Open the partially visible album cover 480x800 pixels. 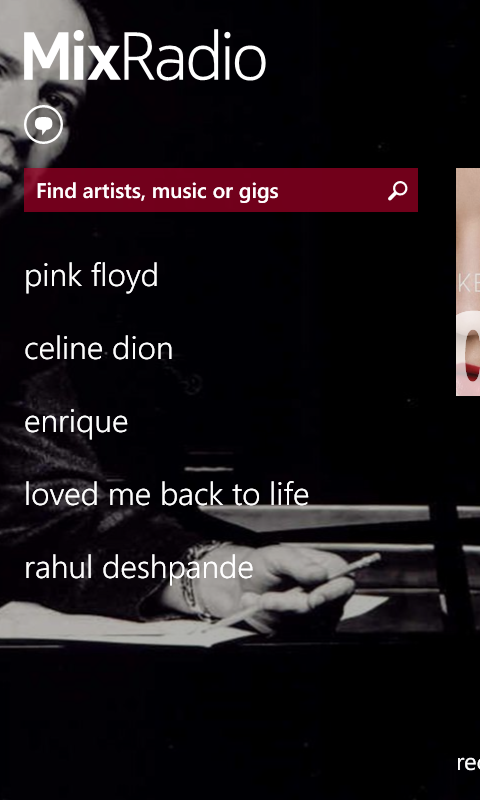pyautogui.click(x=468, y=282)
